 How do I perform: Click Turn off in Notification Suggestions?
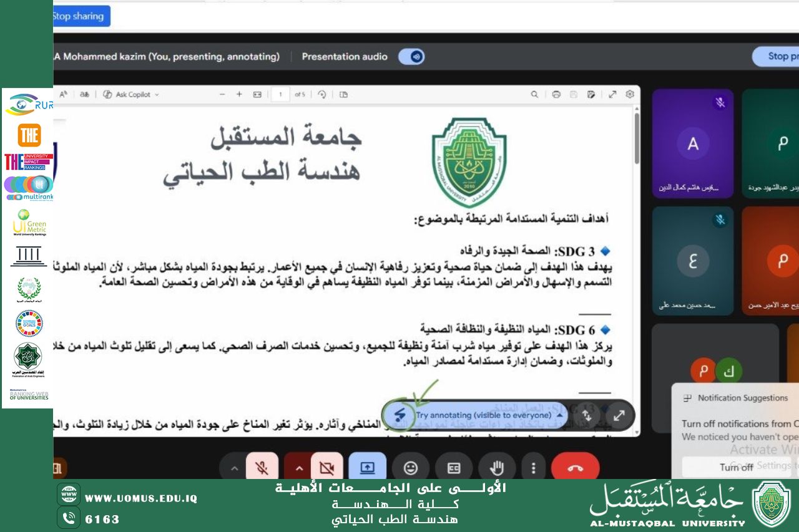coord(736,467)
